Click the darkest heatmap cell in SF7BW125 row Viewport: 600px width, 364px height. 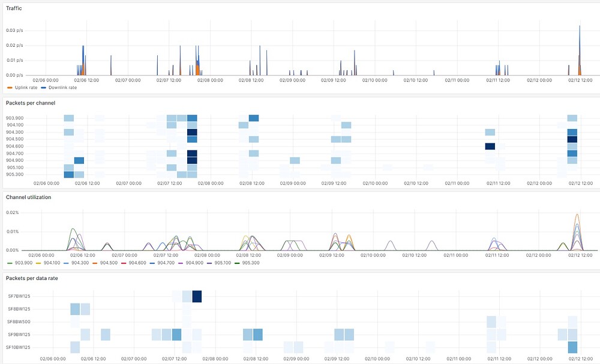197,296
